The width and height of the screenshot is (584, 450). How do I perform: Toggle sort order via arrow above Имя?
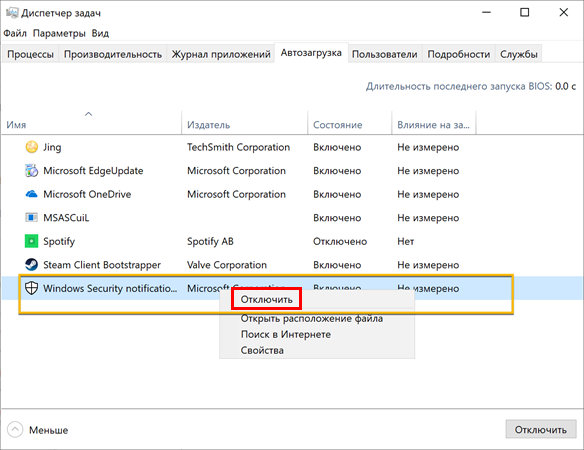[x=88, y=114]
